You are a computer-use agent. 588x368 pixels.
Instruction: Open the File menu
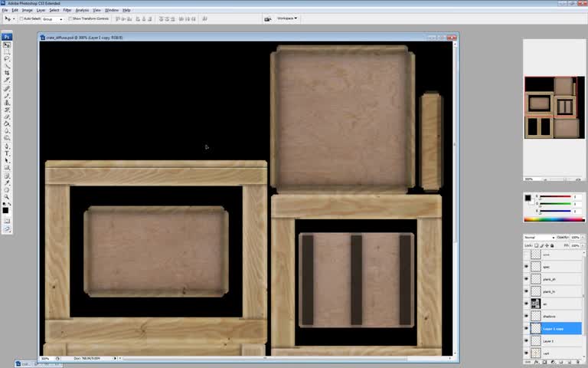[5, 11]
